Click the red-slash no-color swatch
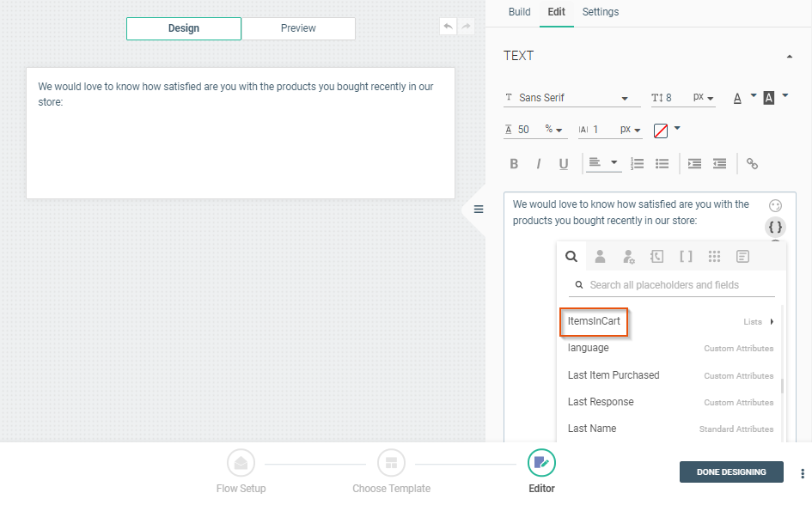812x505 pixels. [661, 131]
